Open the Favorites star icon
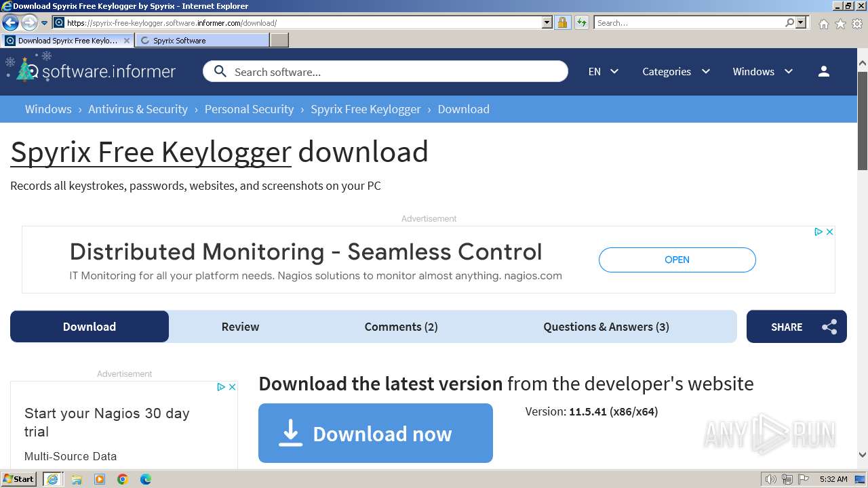Image resolution: width=868 pixels, height=488 pixels. pyautogui.click(x=840, y=24)
